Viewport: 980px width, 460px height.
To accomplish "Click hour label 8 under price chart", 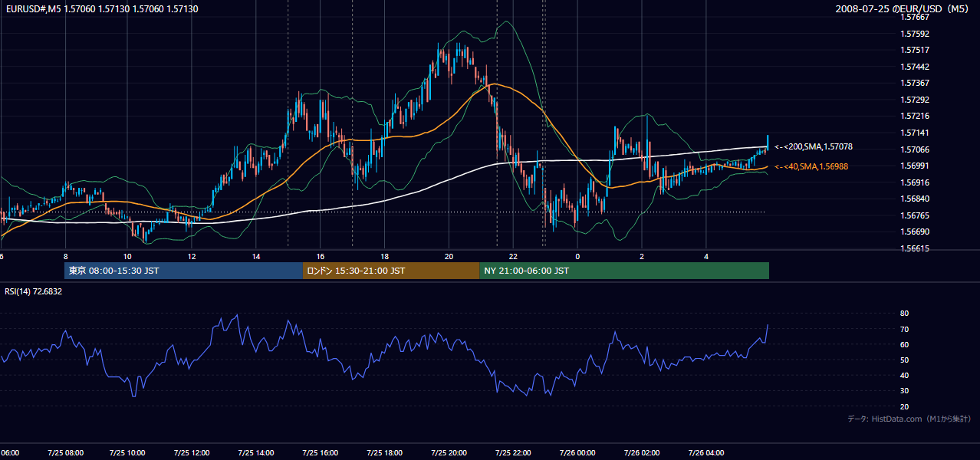I will tap(65, 257).
